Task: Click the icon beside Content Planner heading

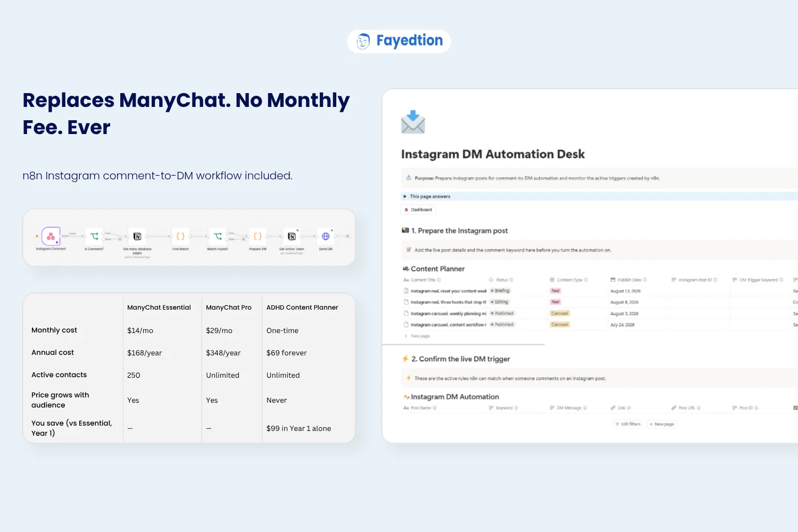Action: (406, 269)
